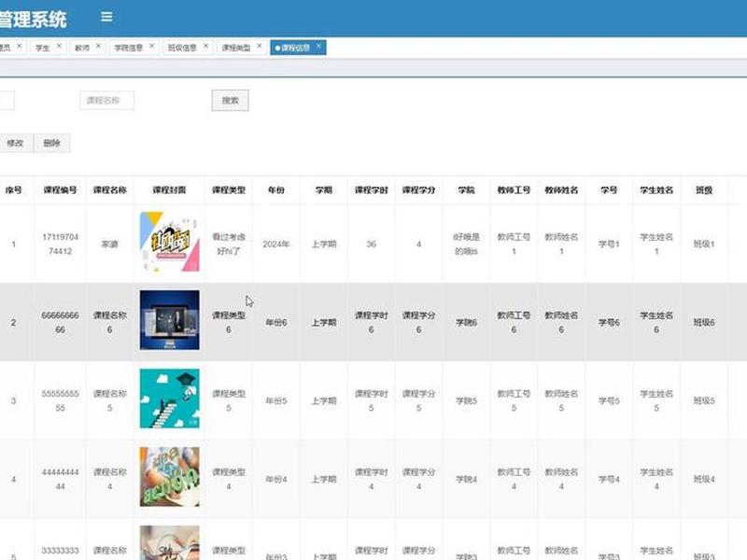The width and height of the screenshot is (747, 560).
Task: Open cover thumbnail of 课程名称5 row
Action: coord(170,399)
